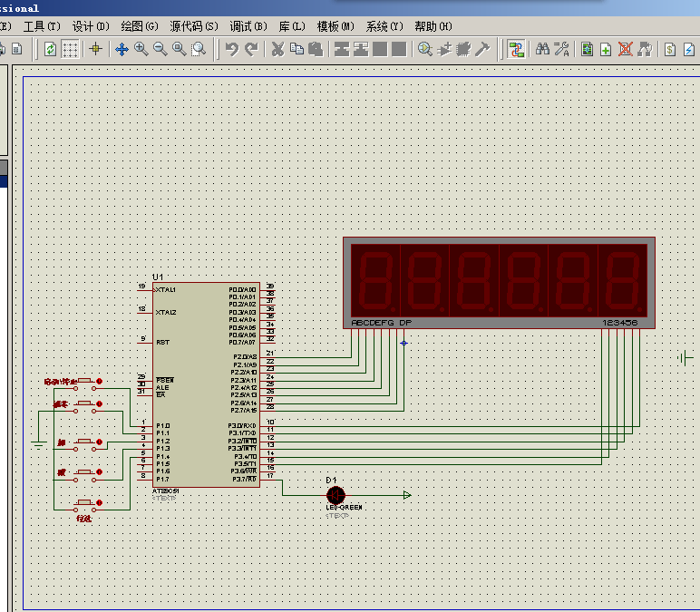Open the 工具(T) menu

pos(42,27)
